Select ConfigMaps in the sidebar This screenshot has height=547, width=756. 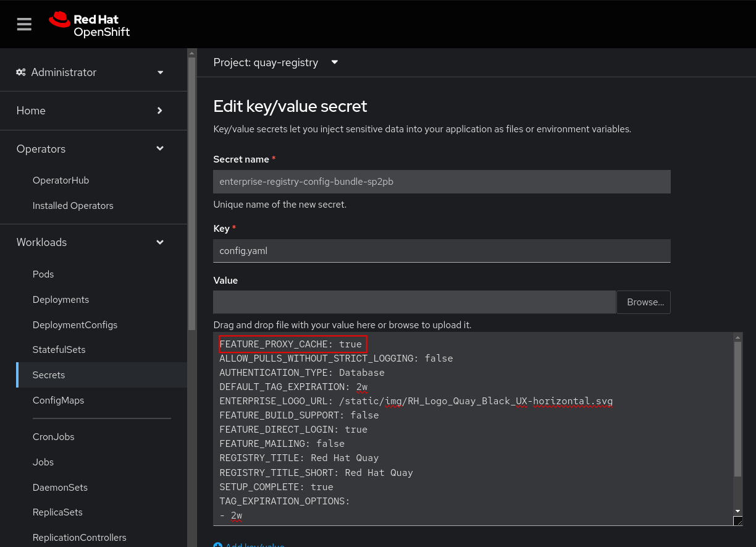[58, 401]
